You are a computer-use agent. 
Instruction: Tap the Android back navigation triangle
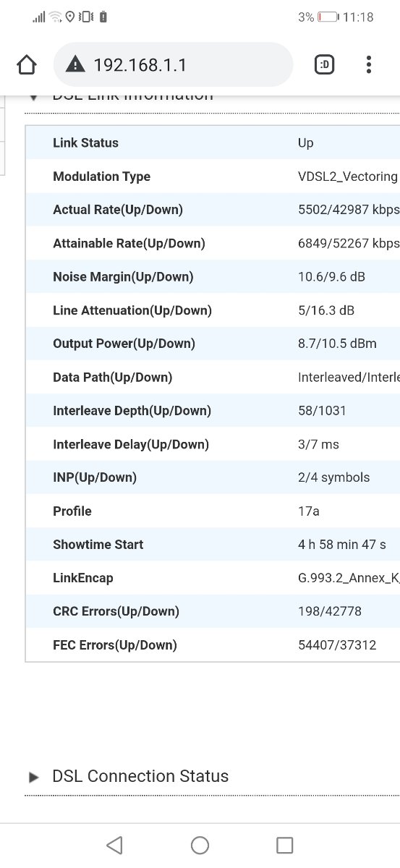tap(114, 845)
